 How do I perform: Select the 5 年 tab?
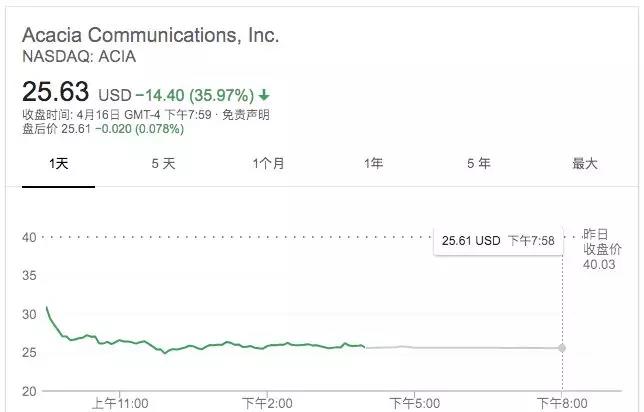point(478,163)
